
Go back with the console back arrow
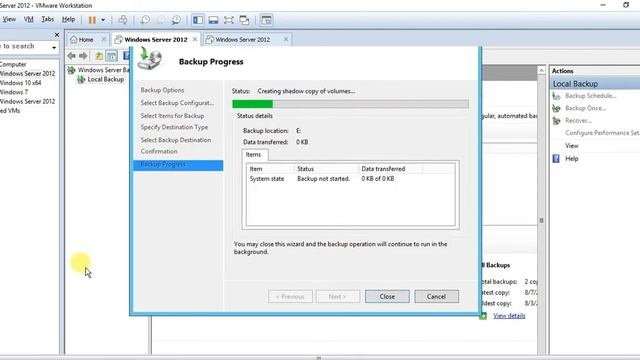tap(72, 56)
